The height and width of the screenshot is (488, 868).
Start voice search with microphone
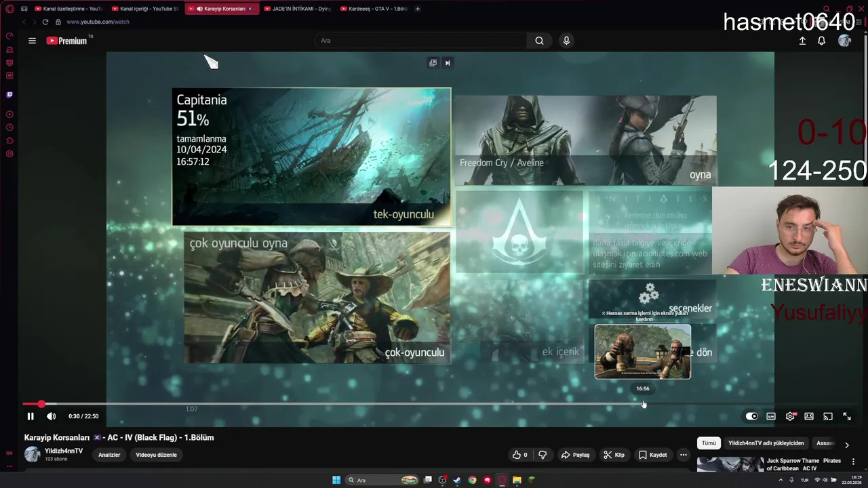566,41
